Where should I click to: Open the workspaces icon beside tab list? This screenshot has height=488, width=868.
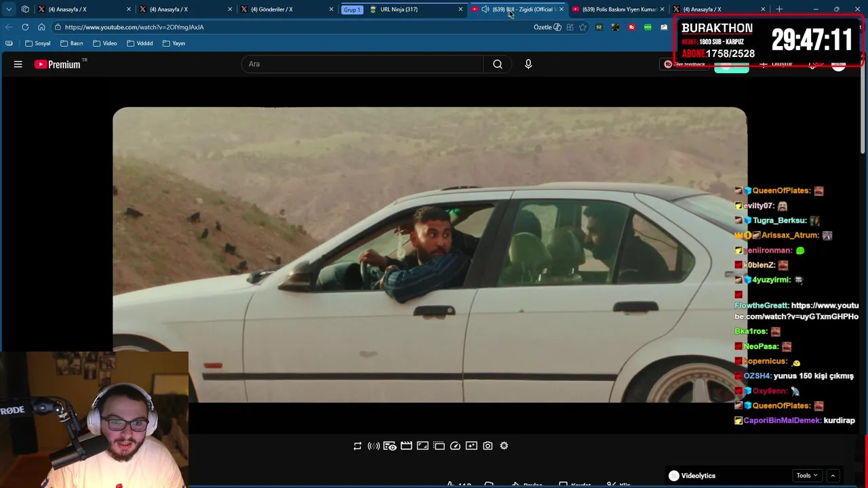25,9
